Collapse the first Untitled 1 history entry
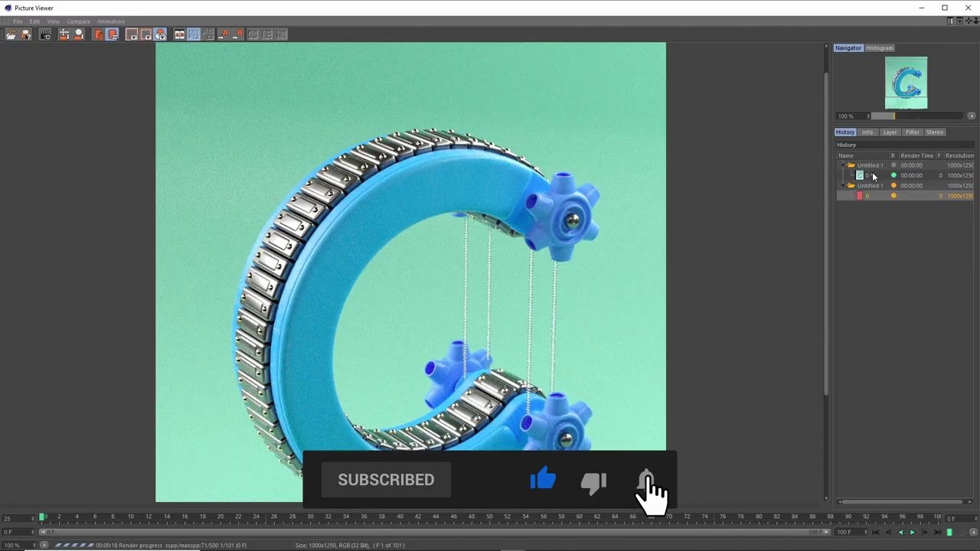980x551 pixels. (843, 165)
